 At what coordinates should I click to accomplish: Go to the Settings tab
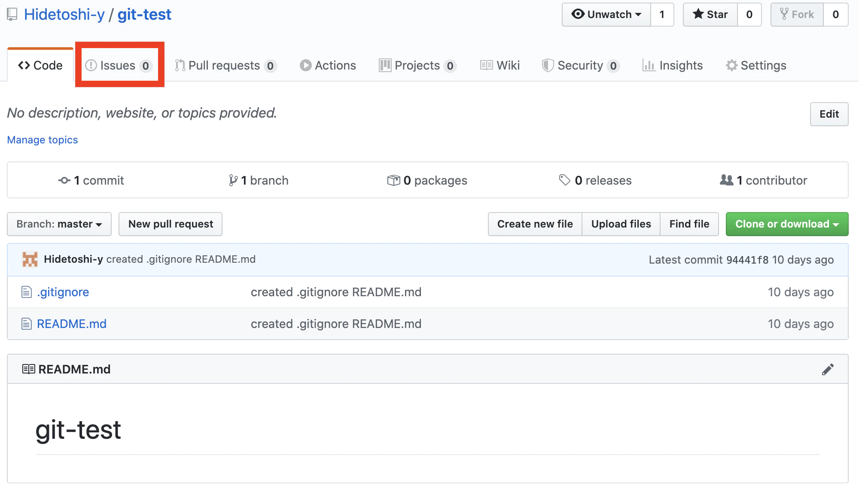pos(756,66)
